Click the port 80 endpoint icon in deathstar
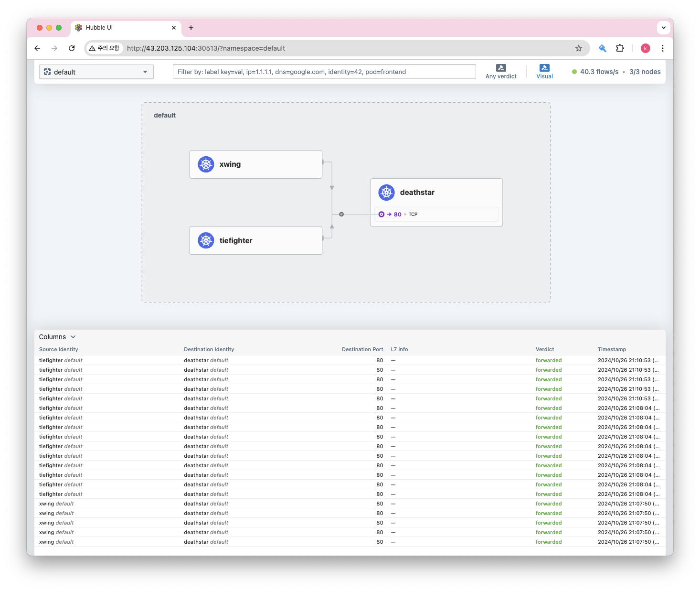The height and width of the screenshot is (591, 700). point(382,215)
